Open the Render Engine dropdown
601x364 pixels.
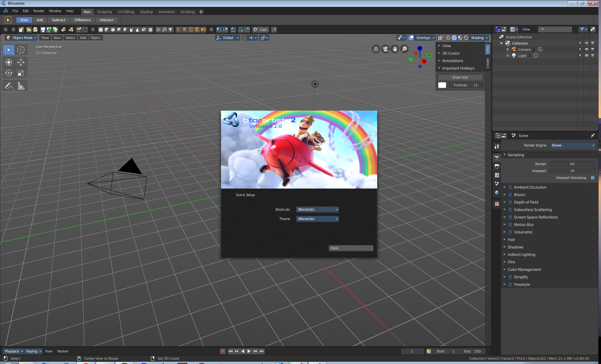pyautogui.click(x=572, y=145)
